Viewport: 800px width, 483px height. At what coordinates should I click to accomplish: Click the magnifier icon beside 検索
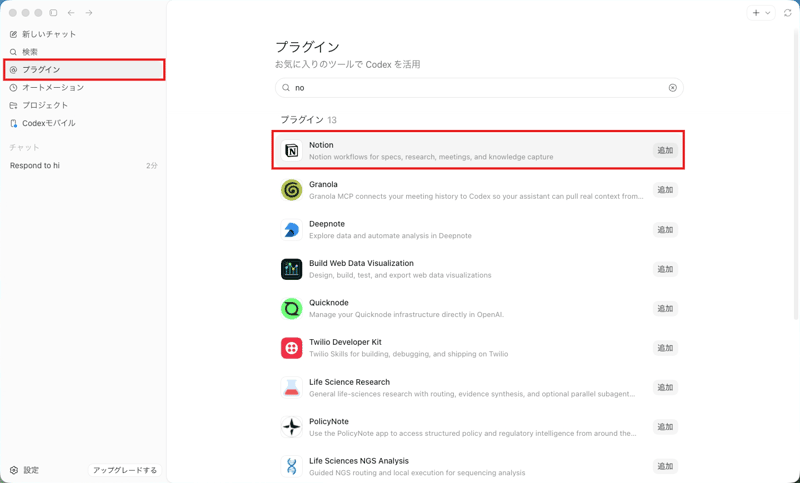pyautogui.click(x=13, y=52)
